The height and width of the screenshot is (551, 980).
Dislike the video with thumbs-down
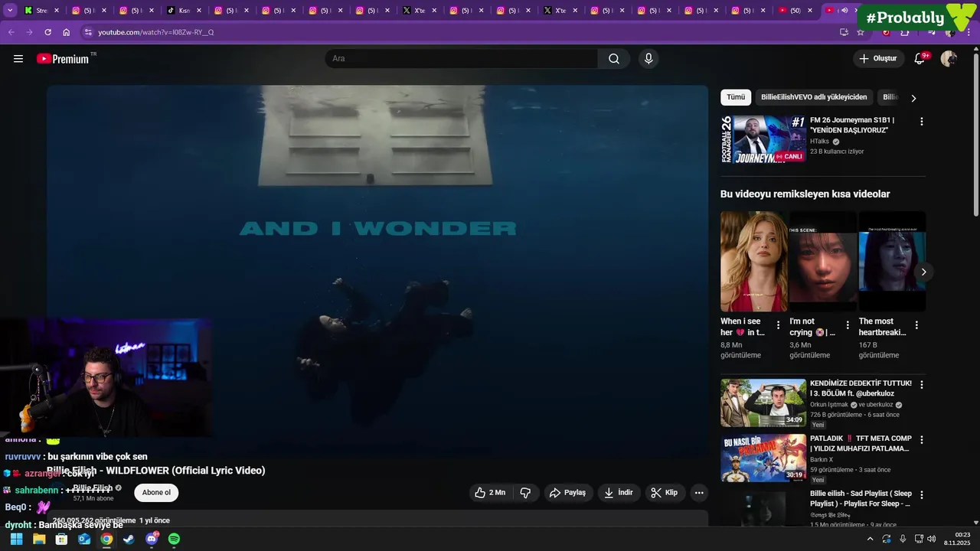coord(525,493)
